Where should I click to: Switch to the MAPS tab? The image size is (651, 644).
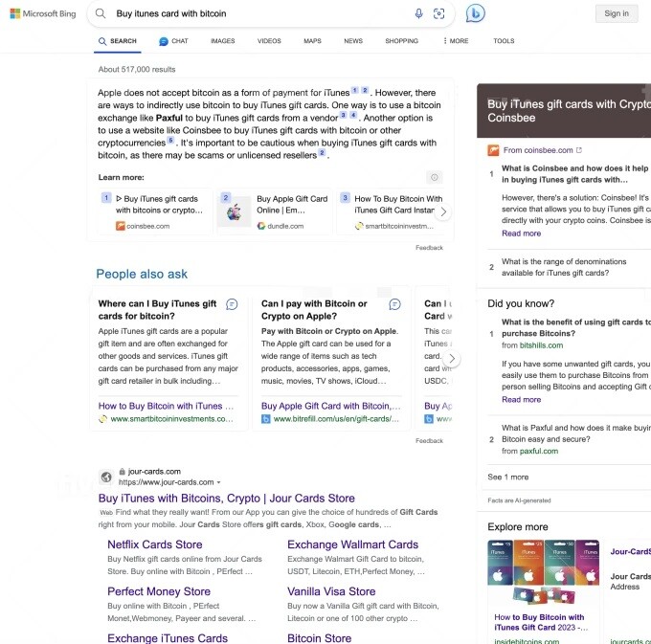click(x=312, y=41)
